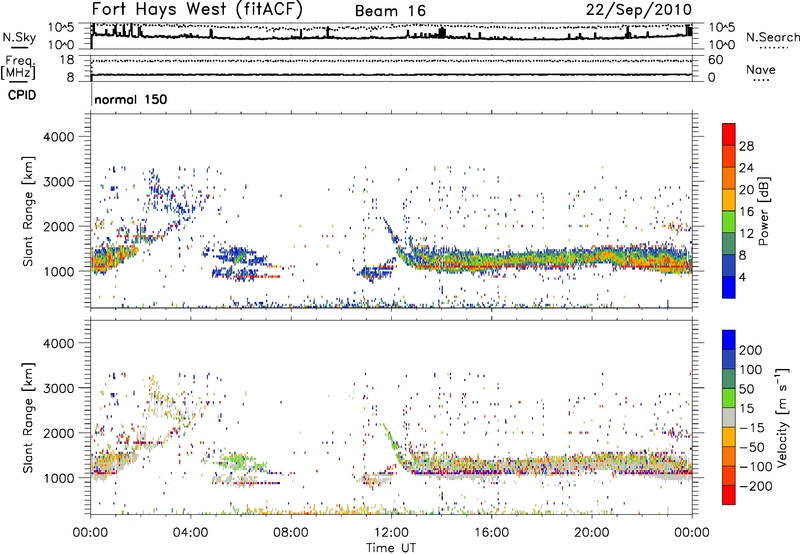
Task: Click the '60' Nave axis value
Action: pos(715,60)
